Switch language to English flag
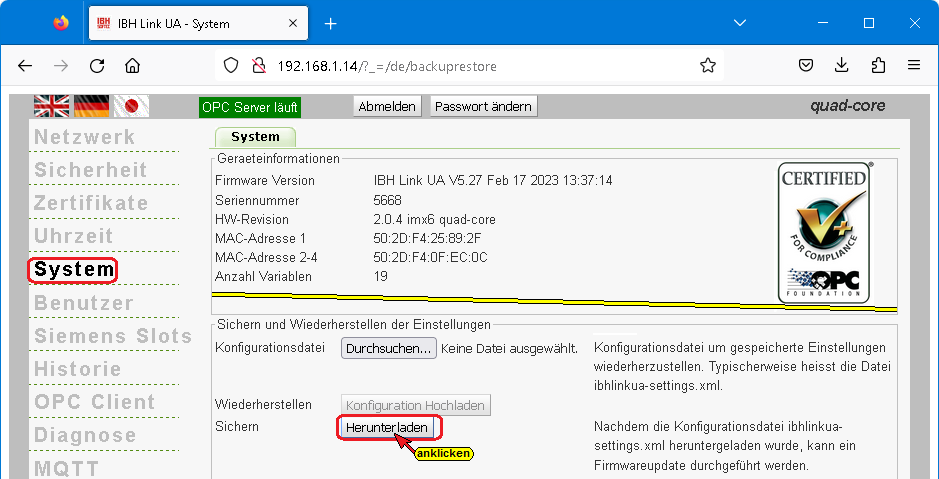The width and height of the screenshot is (939, 479). (52, 106)
